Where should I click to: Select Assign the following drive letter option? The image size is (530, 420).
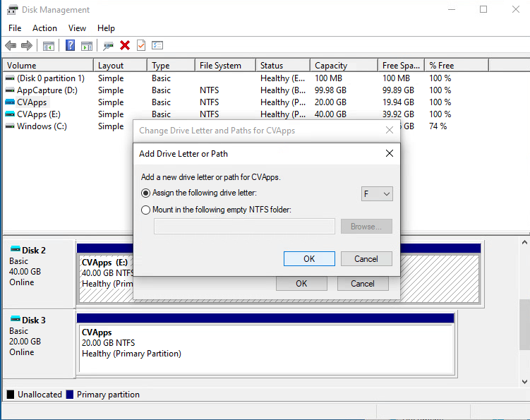(x=145, y=193)
